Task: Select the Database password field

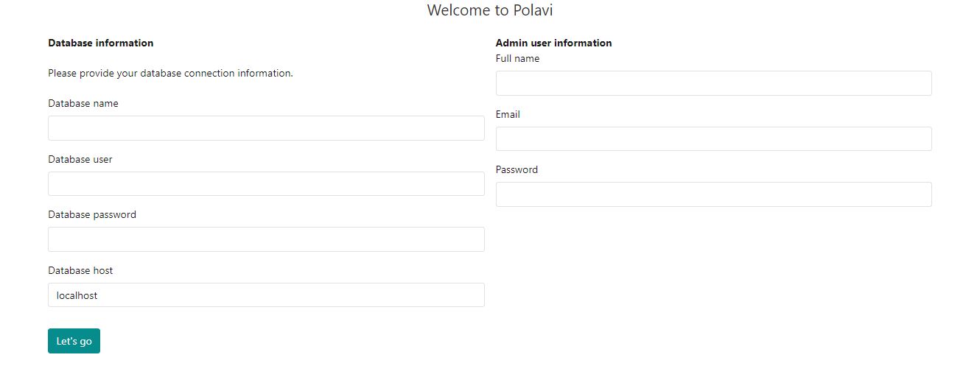Action: click(x=266, y=239)
